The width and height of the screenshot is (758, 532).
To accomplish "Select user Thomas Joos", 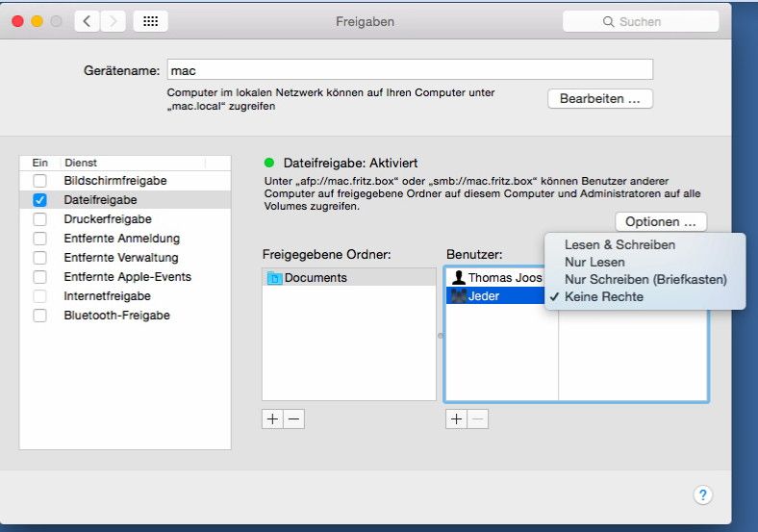I will (x=496, y=278).
